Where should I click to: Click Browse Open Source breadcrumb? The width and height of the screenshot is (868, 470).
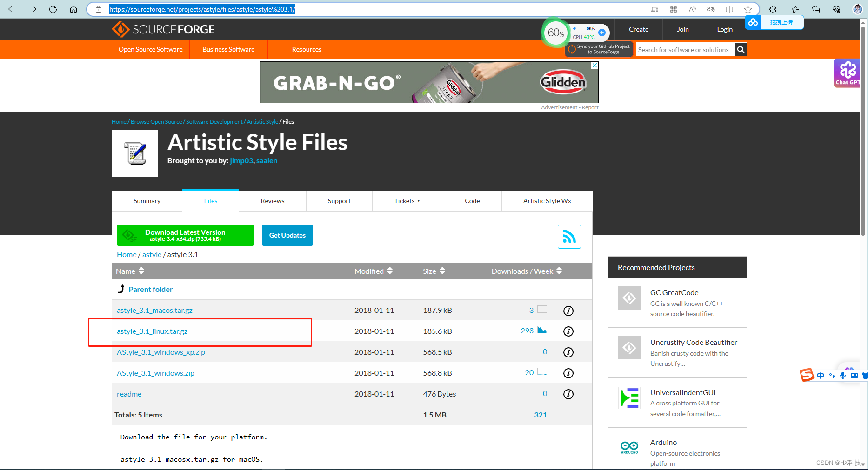pos(156,122)
